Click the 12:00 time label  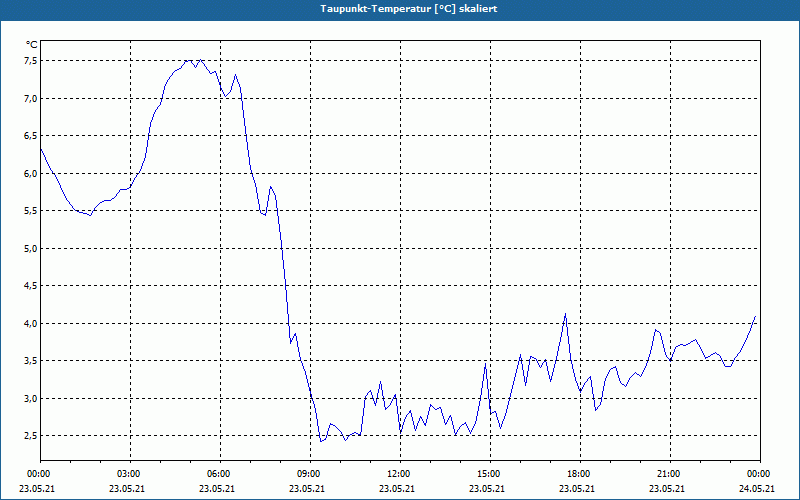pyautogui.click(x=400, y=474)
